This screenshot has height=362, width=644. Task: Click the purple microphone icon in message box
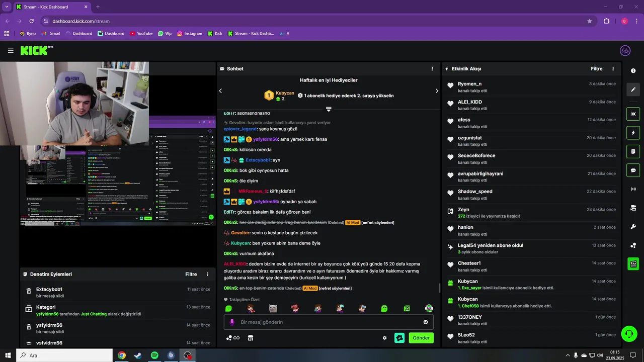232,322
